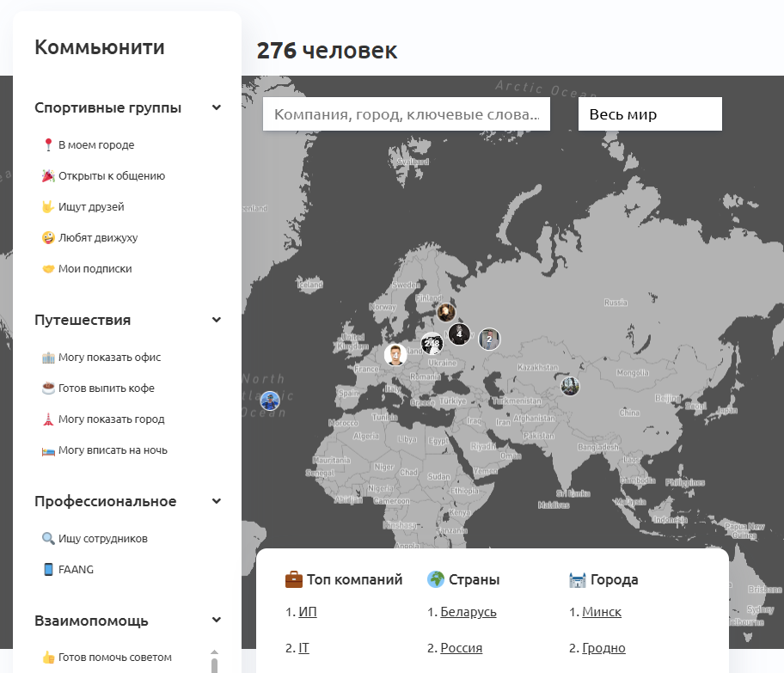Click the magnifier icon beside "Ищу сотрудников"
The width and height of the screenshot is (784, 673).
click(48, 539)
